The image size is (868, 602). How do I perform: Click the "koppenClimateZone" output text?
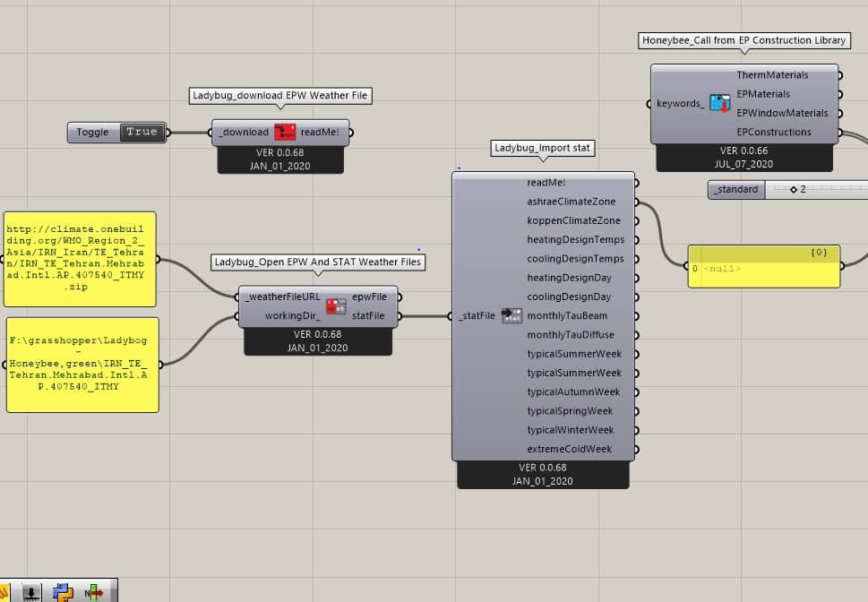pos(573,220)
